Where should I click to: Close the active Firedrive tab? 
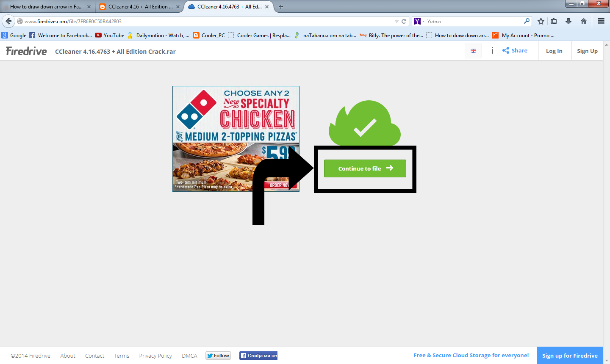click(267, 7)
